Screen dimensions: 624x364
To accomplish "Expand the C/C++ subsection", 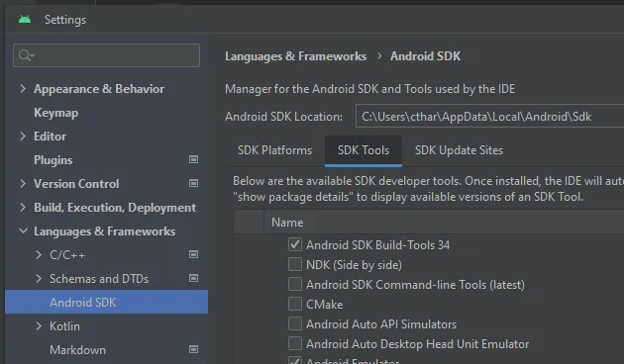I will [39, 255].
